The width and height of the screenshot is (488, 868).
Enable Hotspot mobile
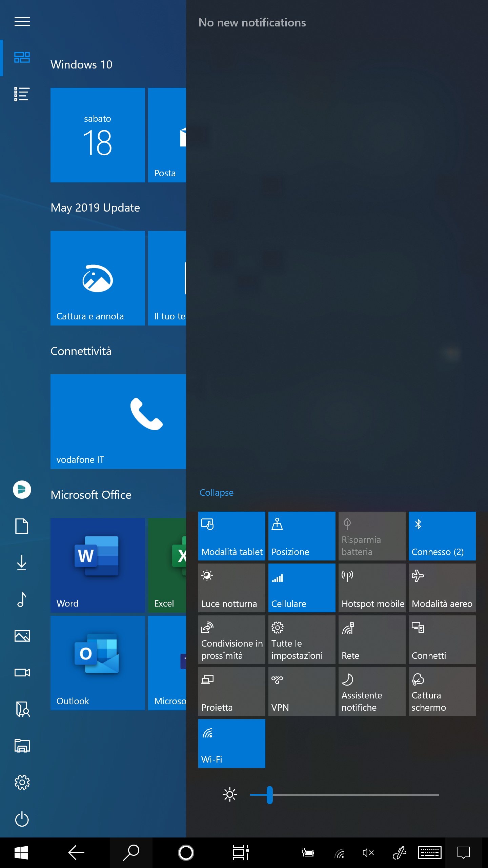[x=372, y=588]
